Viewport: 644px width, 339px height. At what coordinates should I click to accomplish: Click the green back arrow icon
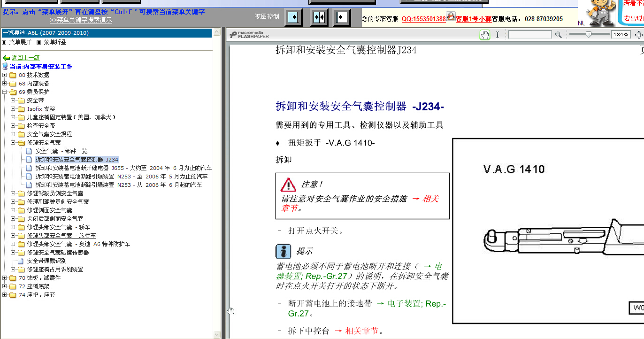pyautogui.click(x=6, y=58)
